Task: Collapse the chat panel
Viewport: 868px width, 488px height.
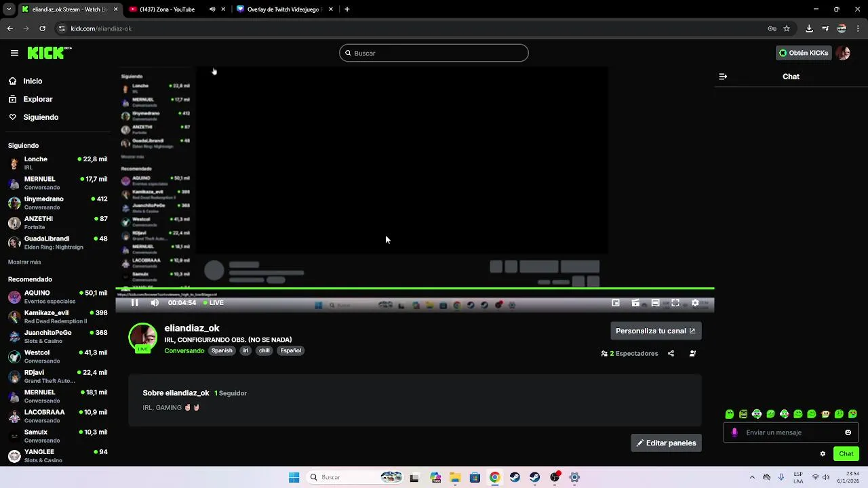Action: (x=723, y=77)
